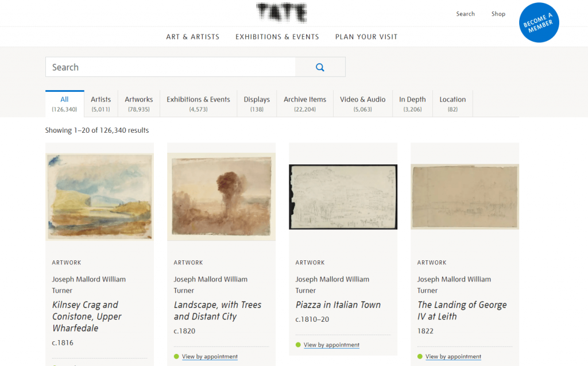Screen dimensions: 588x366
Task: Click View by appointment under Landscape with Trees
Action: [x=210, y=357]
